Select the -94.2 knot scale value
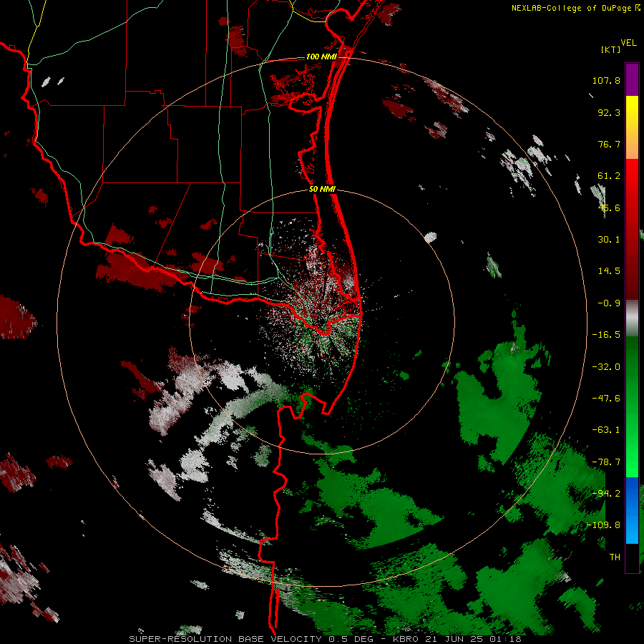 [x=606, y=494]
